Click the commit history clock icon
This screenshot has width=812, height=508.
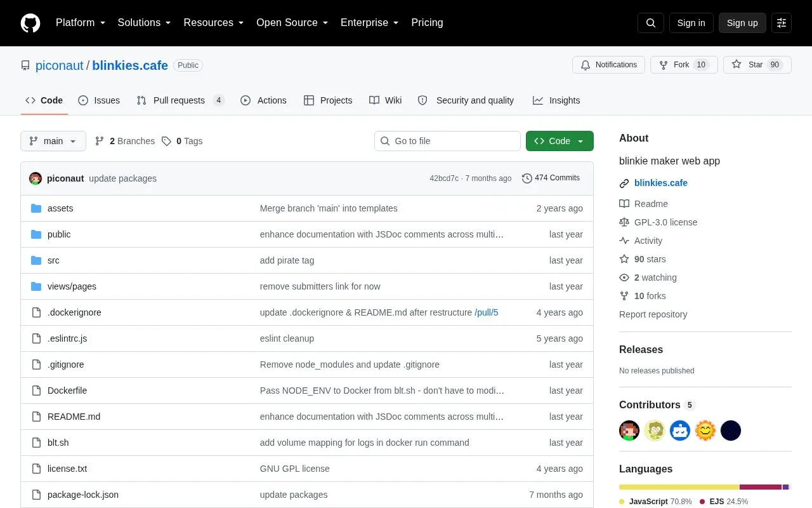pos(527,178)
